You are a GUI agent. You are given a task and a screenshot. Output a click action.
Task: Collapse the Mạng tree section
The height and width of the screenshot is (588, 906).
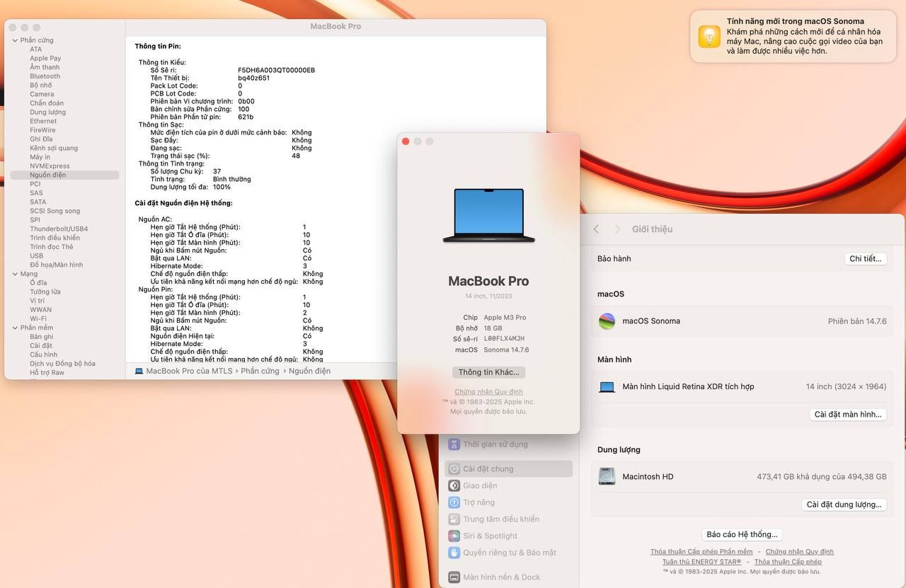click(15, 274)
